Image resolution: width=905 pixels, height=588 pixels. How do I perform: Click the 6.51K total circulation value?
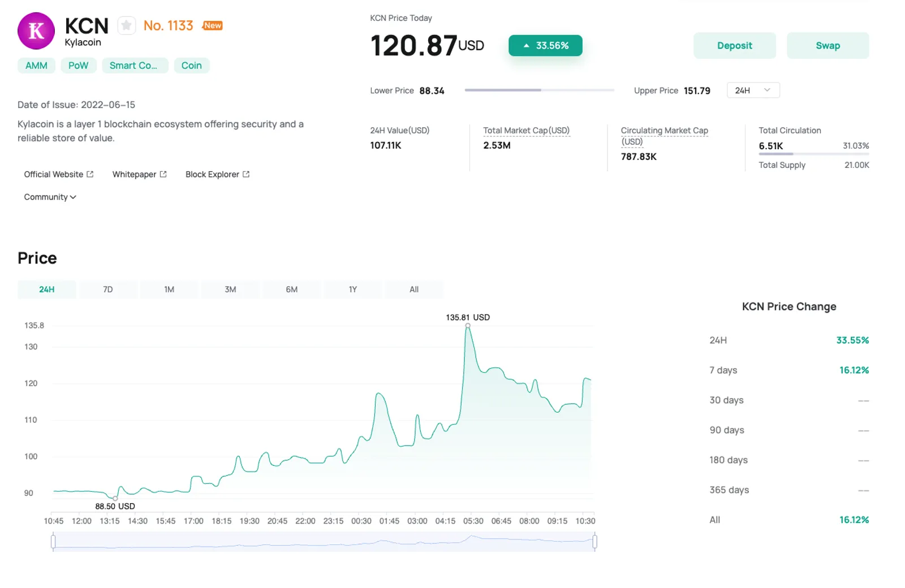(771, 146)
